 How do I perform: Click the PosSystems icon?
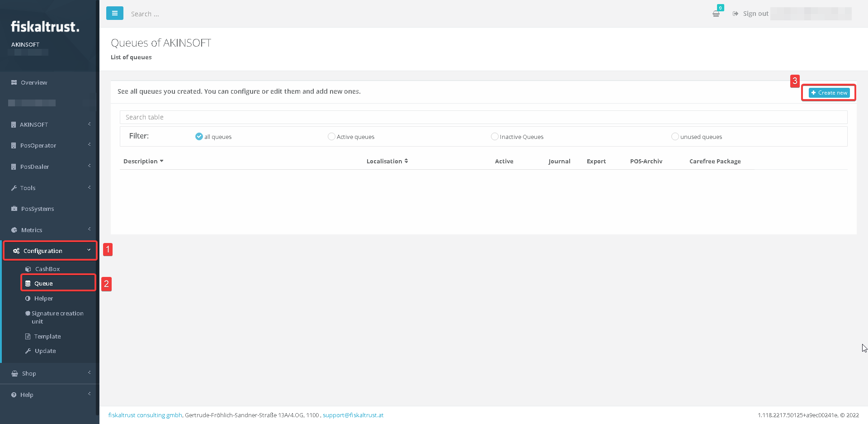click(x=14, y=209)
